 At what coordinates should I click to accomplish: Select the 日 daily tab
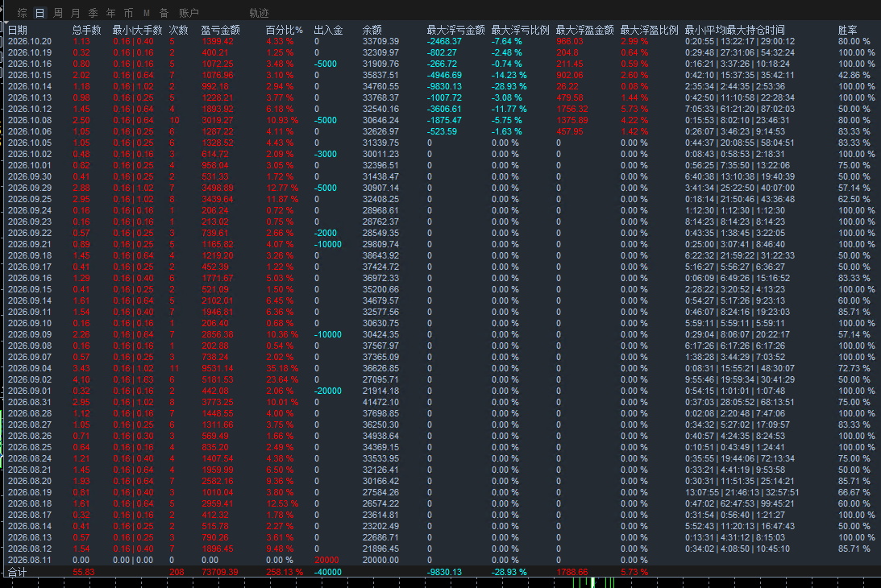tap(39, 13)
